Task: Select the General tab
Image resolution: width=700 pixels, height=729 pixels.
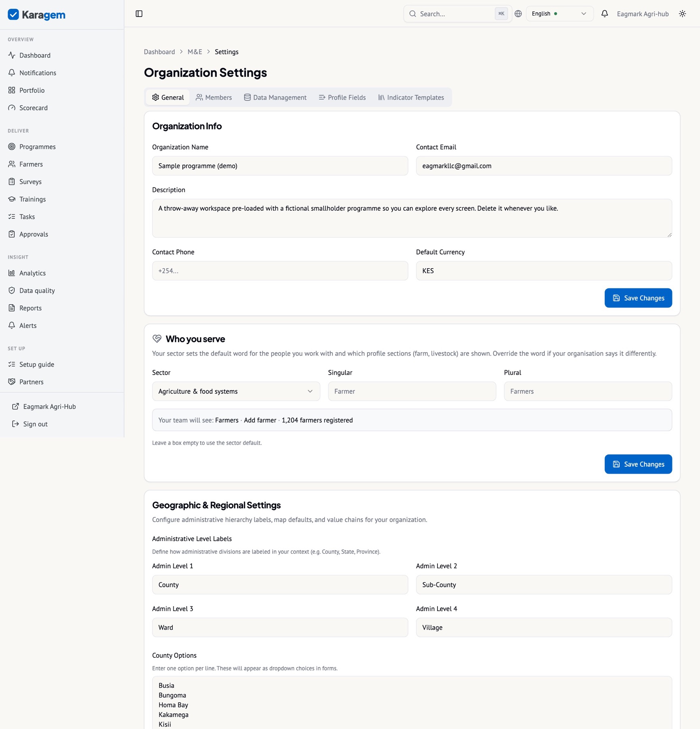Action: [168, 97]
